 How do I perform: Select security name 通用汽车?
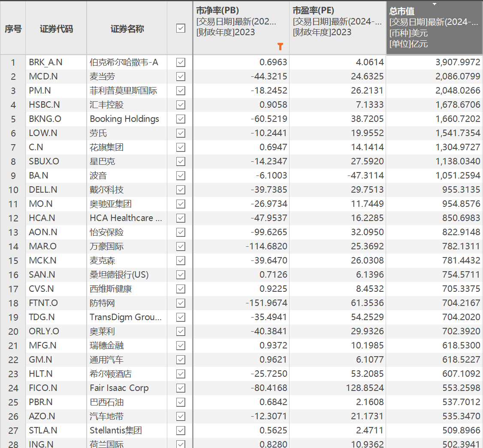coord(106,360)
